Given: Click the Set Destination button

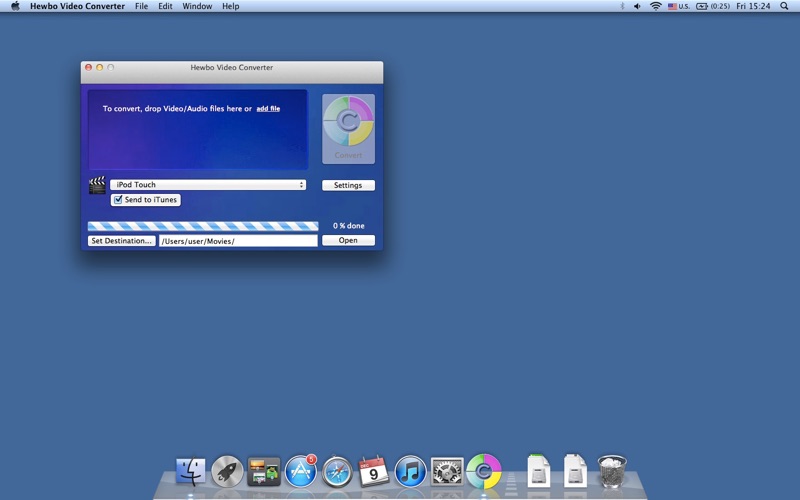Looking at the screenshot, I should point(121,241).
